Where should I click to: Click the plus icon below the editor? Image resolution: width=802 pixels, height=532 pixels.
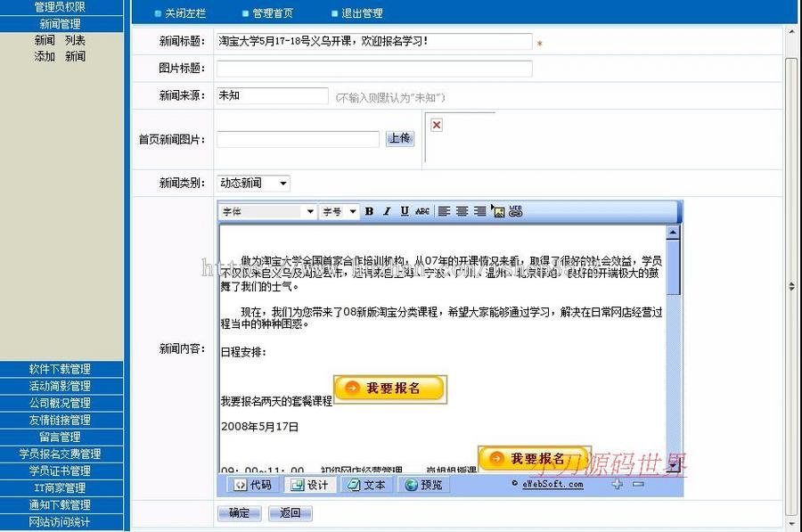(617, 485)
